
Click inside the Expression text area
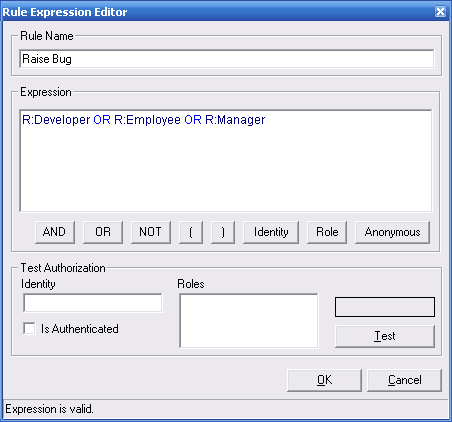(x=226, y=161)
